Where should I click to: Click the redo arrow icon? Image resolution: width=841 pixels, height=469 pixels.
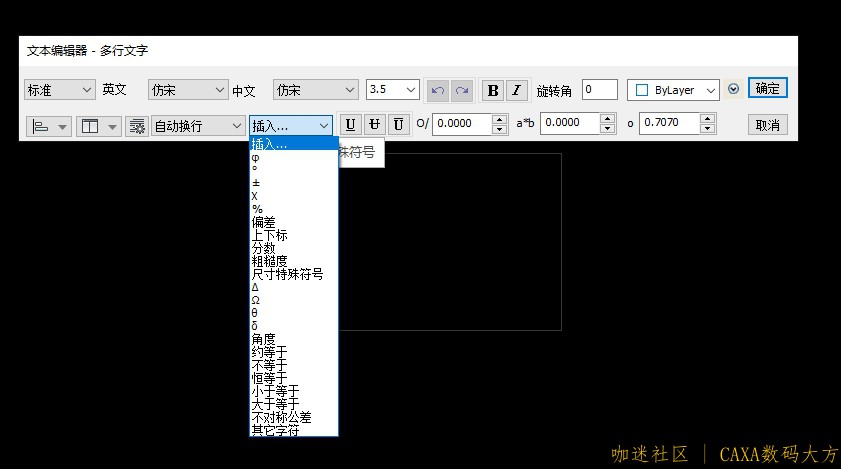click(461, 90)
